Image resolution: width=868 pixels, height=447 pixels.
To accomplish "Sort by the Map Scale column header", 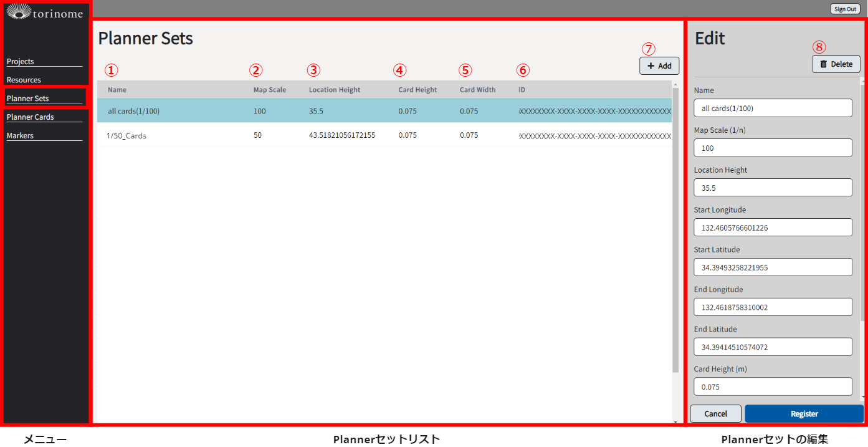I will pos(269,90).
